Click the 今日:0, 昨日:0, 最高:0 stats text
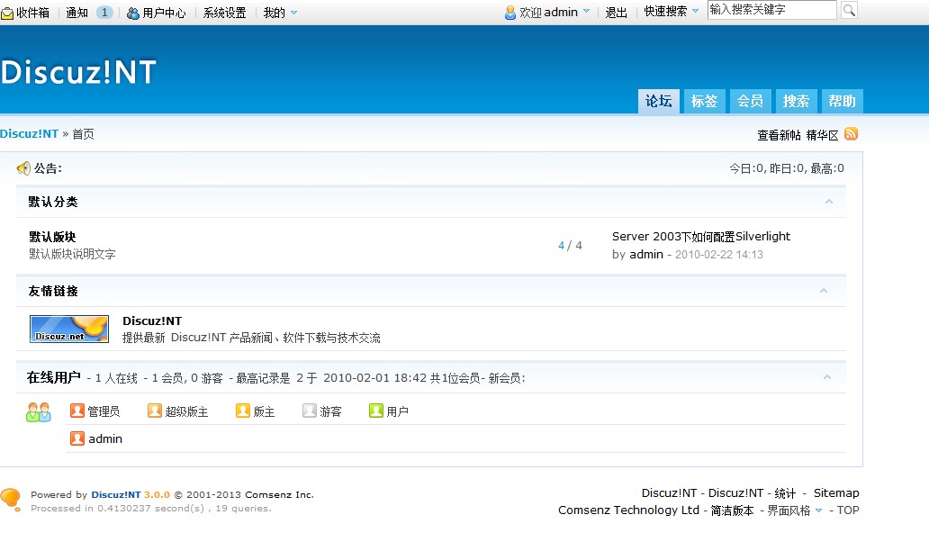This screenshot has width=929, height=560. tap(787, 168)
